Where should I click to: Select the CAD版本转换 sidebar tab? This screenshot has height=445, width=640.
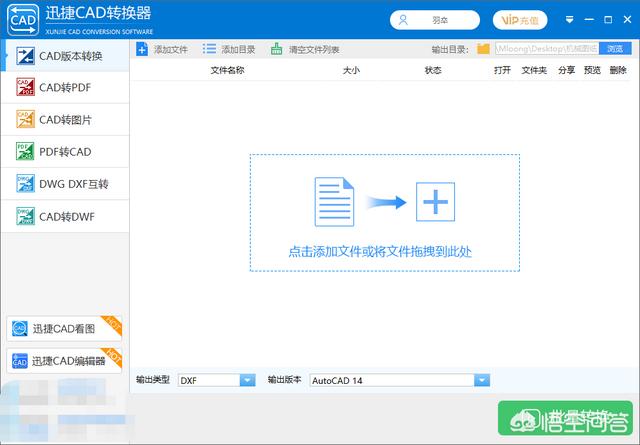click(x=65, y=56)
